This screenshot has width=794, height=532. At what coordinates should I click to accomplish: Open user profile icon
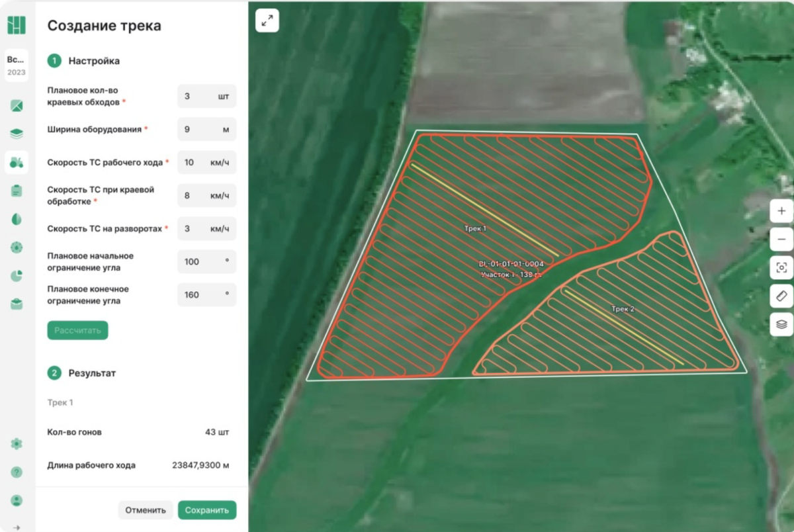pos(17,501)
